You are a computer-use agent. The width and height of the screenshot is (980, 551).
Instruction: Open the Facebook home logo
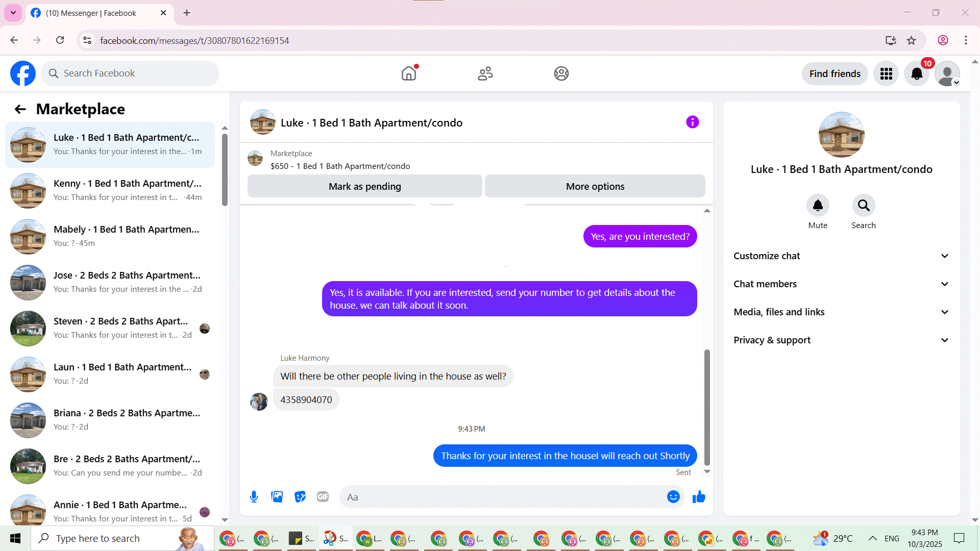23,73
